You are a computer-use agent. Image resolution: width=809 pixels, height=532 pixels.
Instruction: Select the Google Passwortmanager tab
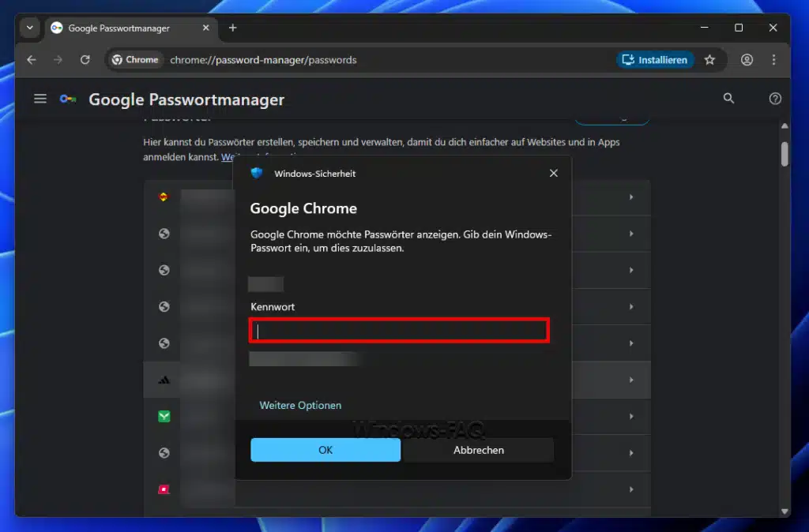[119, 28]
